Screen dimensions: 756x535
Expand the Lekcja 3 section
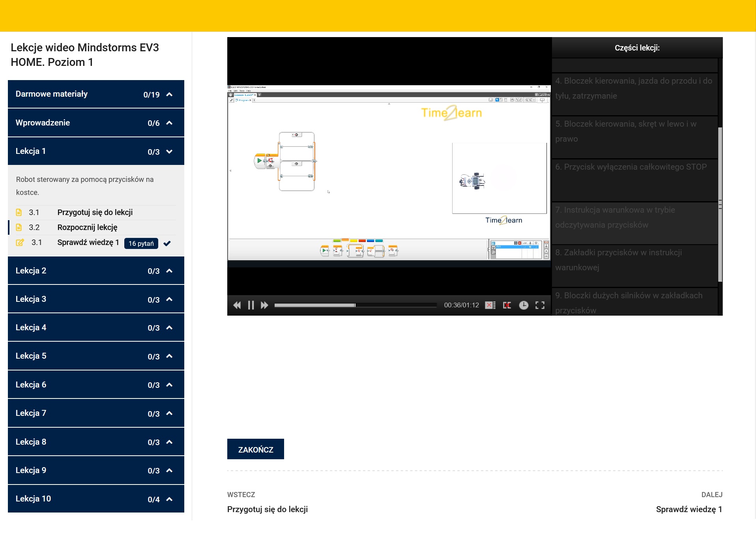point(96,299)
